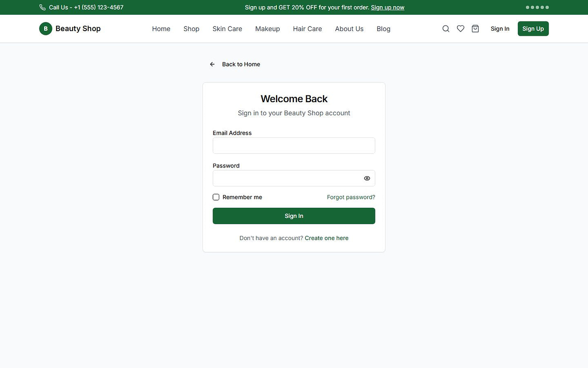This screenshot has width=588, height=368.
Task: Click the back arrow icon
Action: point(213,64)
